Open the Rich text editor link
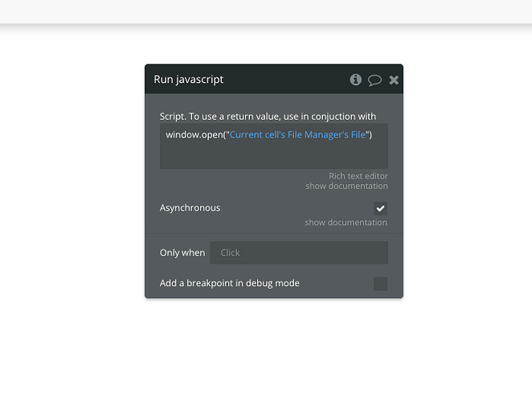 358,176
